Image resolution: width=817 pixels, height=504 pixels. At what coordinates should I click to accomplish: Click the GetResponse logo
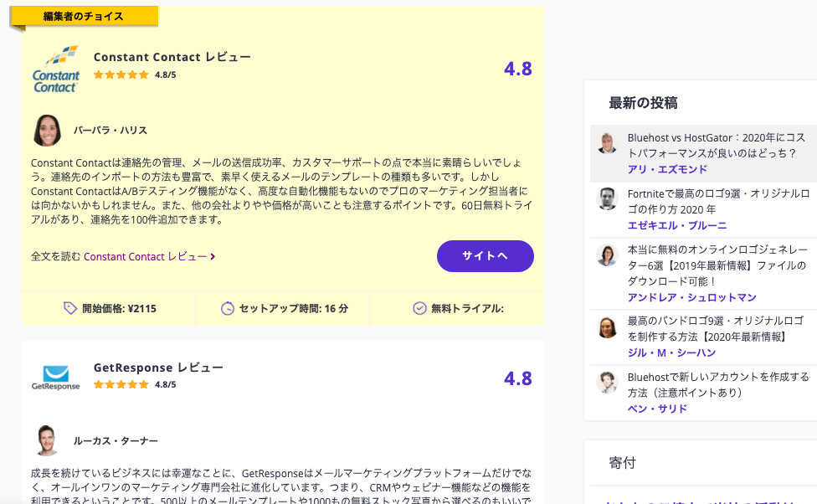point(56,378)
